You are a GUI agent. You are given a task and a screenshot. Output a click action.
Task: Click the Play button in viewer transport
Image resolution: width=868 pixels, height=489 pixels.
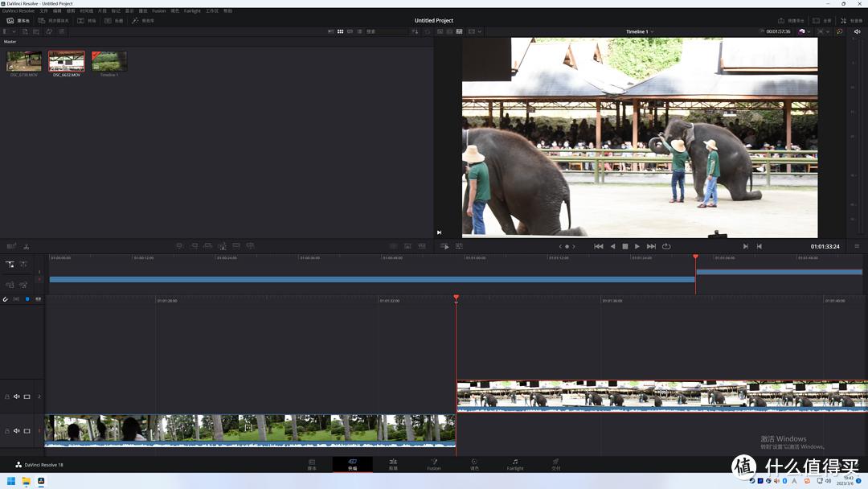point(637,246)
